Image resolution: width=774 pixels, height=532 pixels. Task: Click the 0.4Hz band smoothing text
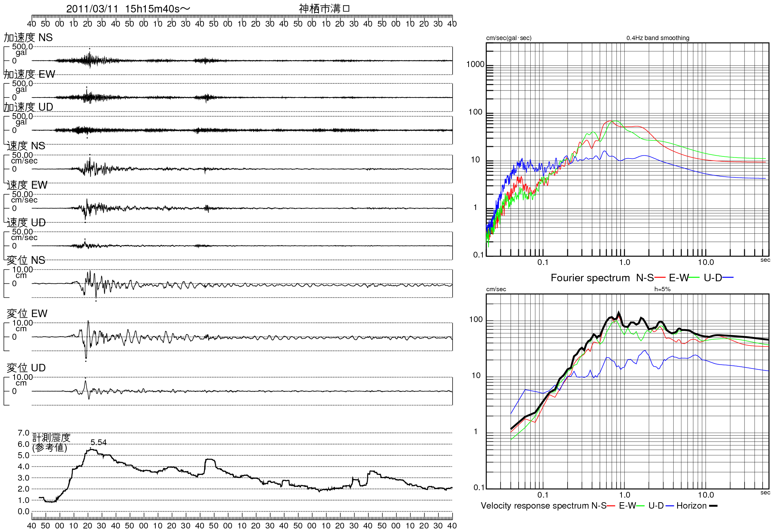[658, 38]
